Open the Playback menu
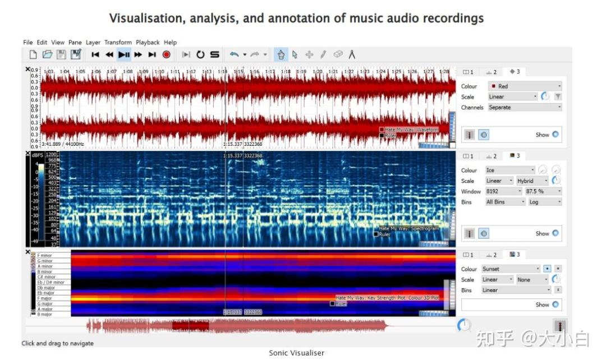 148,42
